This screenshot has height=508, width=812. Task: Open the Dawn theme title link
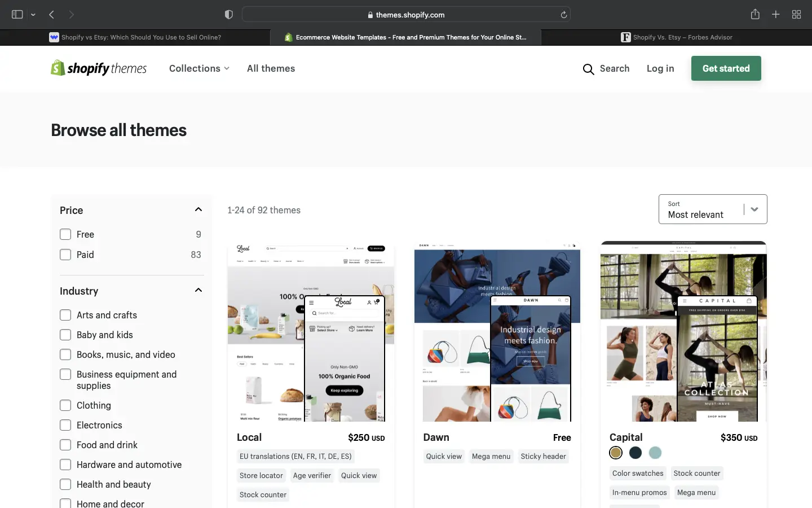[x=436, y=437]
